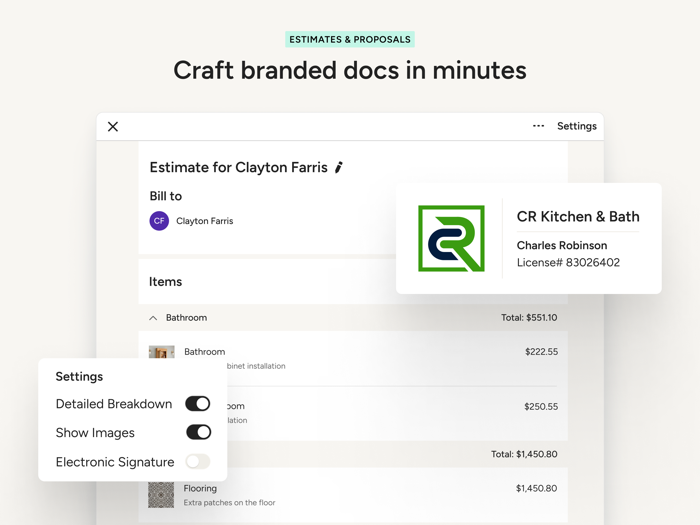700x525 pixels.
Task: Enable the Electronic Signature switch
Action: (x=198, y=462)
